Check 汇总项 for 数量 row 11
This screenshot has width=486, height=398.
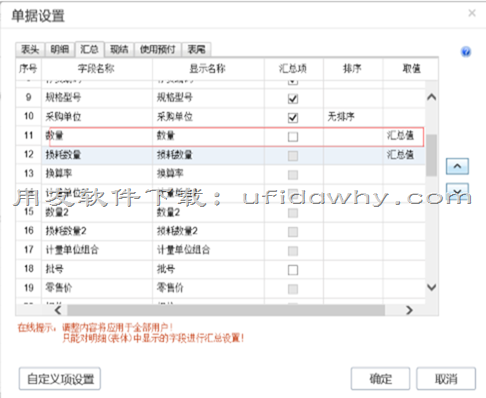293,137
